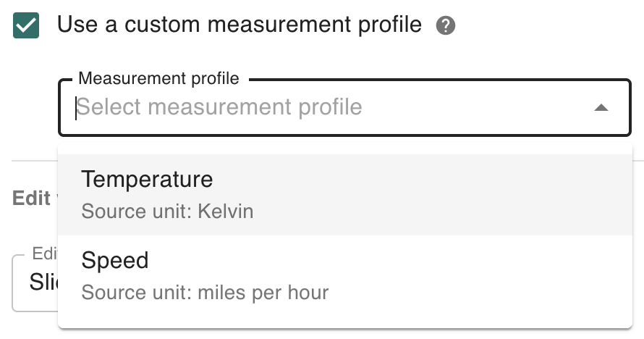Click the empty space left of the dropdown arrow
Viewport: 644px width, 339px height.
point(507,108)
